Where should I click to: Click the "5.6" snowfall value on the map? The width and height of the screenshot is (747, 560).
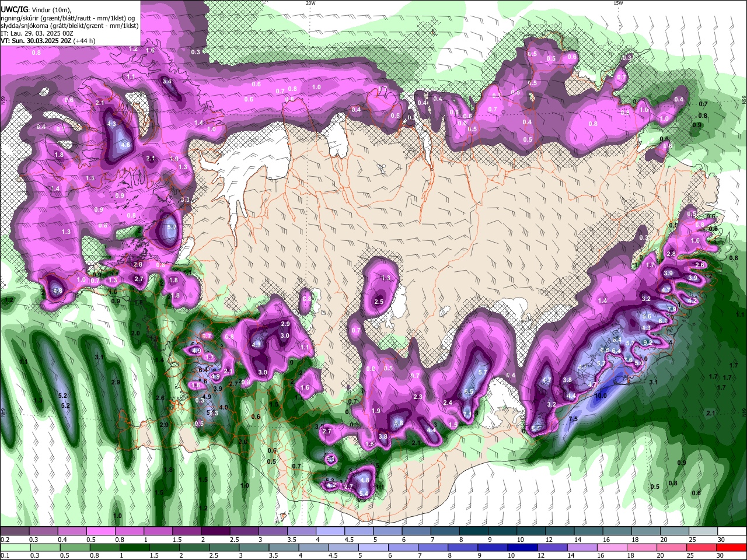click(646, 316)
